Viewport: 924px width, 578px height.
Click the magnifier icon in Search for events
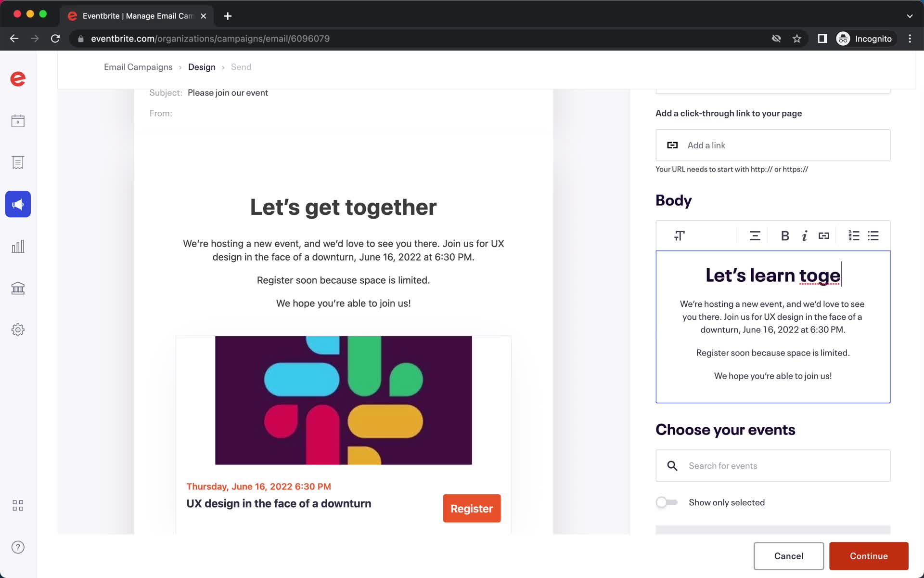[x=672, y=466]
